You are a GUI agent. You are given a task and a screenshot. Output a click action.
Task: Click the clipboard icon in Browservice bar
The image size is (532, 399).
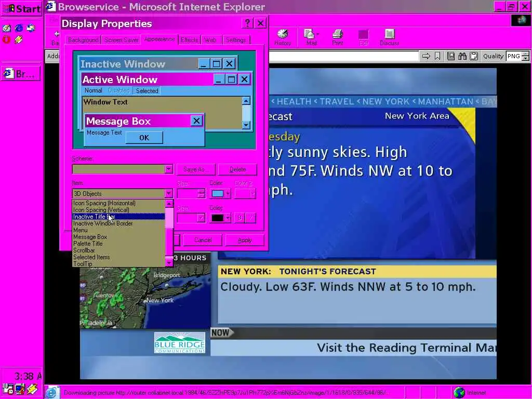[474, 56]
